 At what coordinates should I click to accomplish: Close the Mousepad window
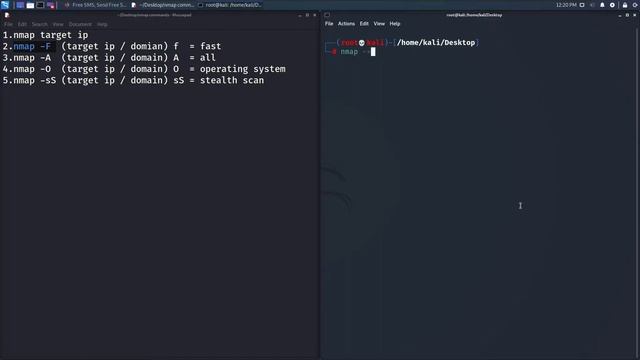tap(315, 15)
